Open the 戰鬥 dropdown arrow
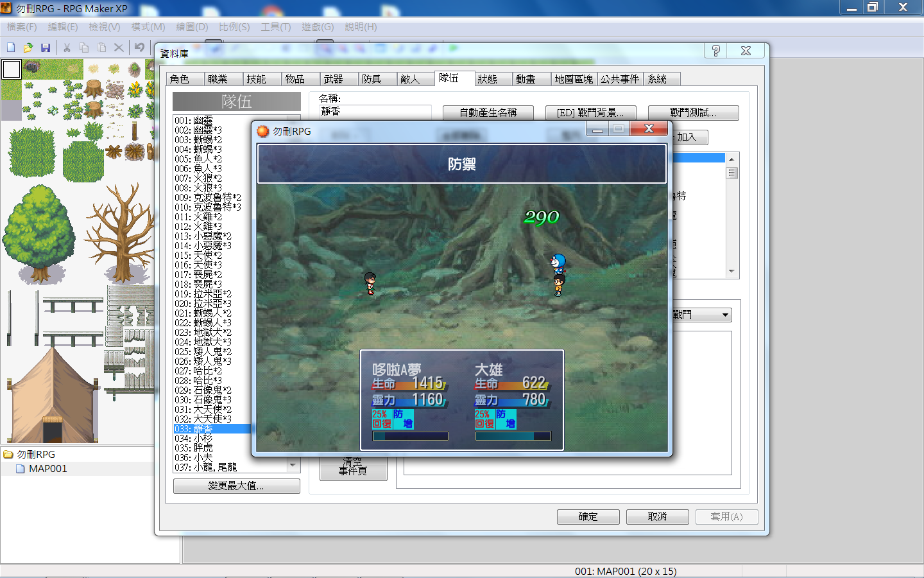 [725, 315]
